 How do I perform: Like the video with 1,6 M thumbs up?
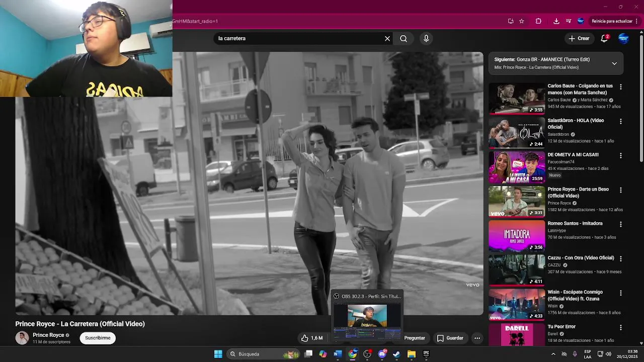(x=312, y=338)
